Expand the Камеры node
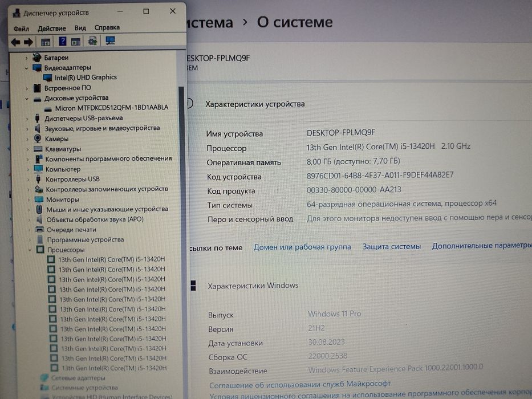This screenshot has width=532, height=399. (28, 139)
